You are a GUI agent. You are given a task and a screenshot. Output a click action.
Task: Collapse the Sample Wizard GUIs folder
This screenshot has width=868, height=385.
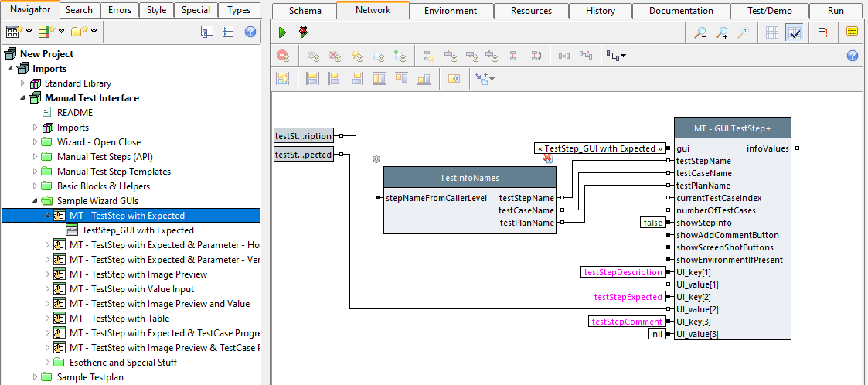(x=36, y=201)
